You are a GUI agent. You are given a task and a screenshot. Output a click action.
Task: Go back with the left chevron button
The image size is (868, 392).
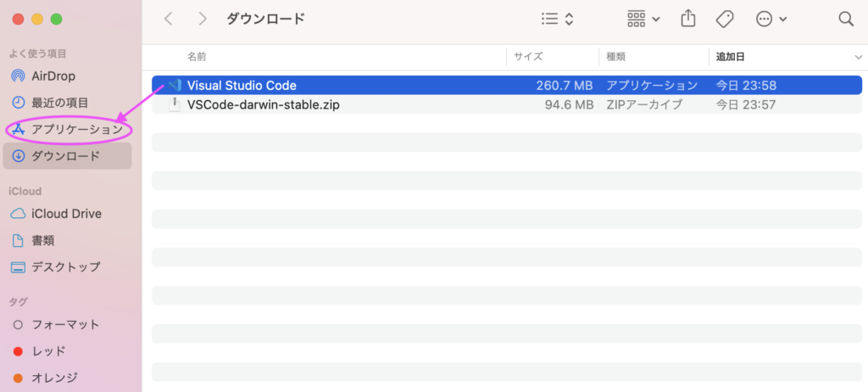[169, 20]
